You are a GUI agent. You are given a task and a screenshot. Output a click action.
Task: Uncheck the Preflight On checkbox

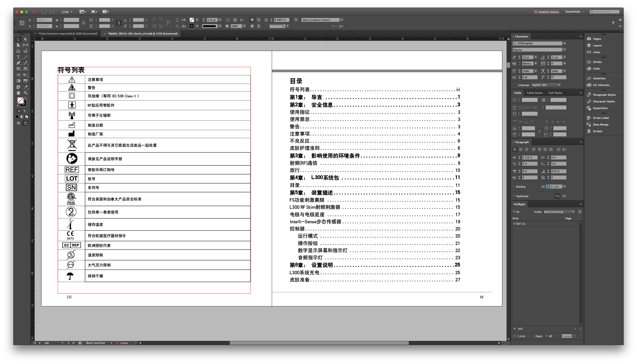tap(514, 211)
